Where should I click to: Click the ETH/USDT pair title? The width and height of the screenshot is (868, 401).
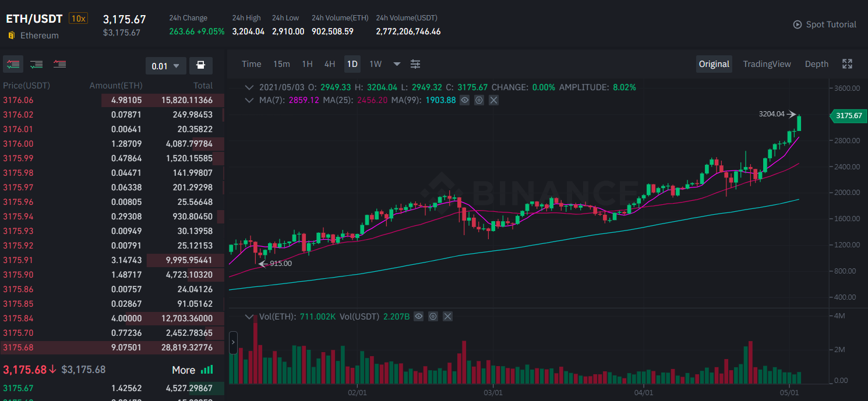(x=34, y=19)
